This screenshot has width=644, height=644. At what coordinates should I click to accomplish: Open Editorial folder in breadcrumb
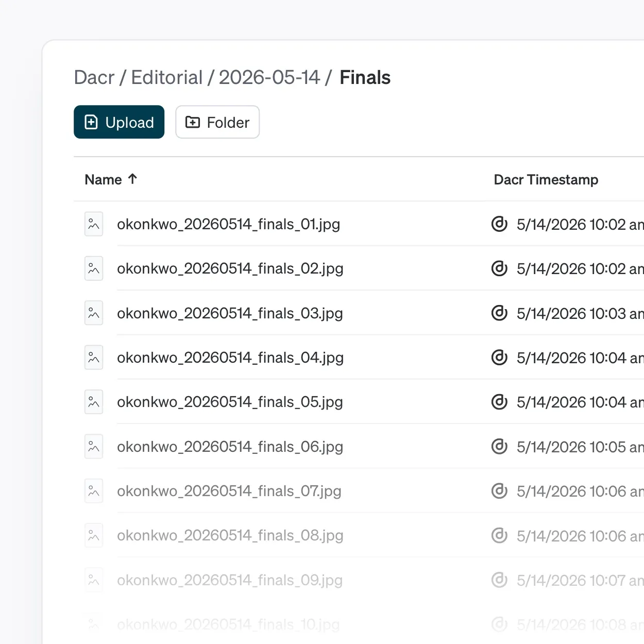[x=167, y=77]
